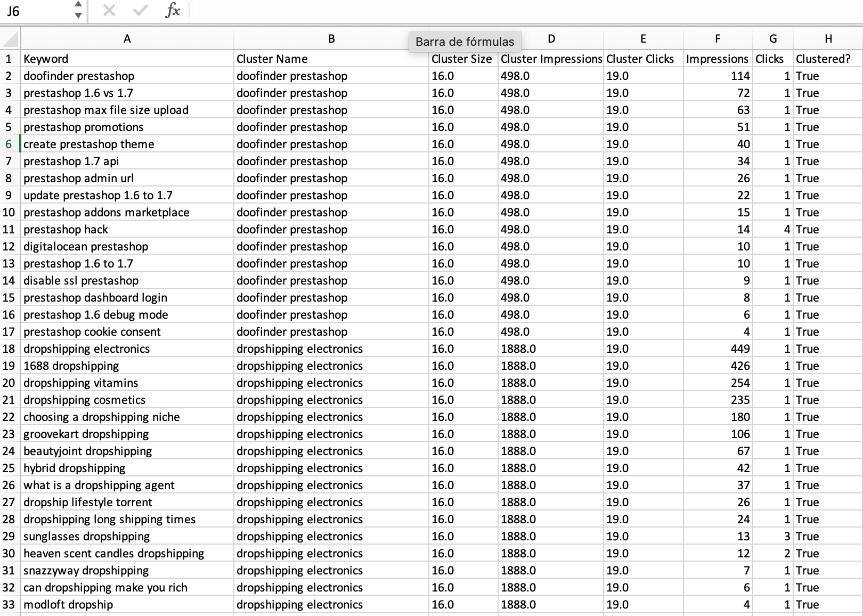Click the 'Cluster Clicks' header cell

click(643, 59)
